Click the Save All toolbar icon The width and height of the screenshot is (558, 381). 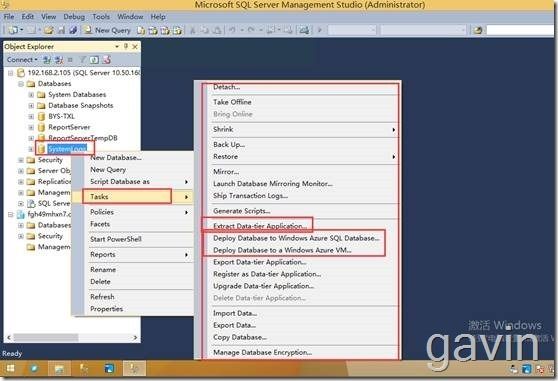pos(73,30)
